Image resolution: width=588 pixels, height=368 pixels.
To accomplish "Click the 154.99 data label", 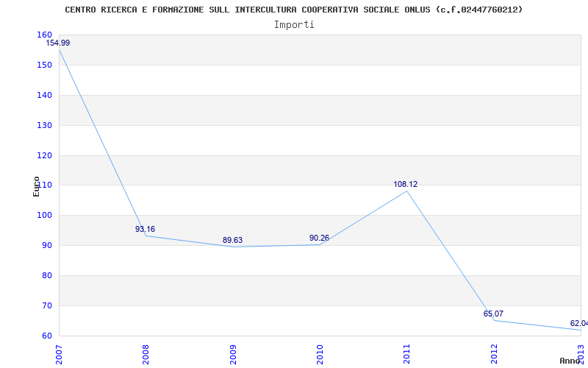I will (x=58, y=43).
